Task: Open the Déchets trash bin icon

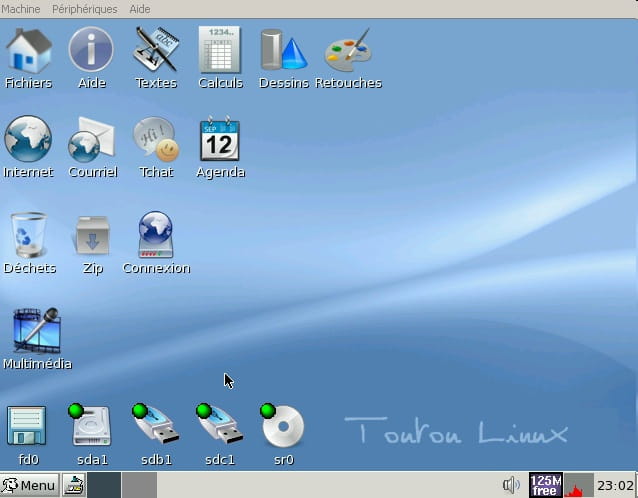Action: click(x=28, y=235)
